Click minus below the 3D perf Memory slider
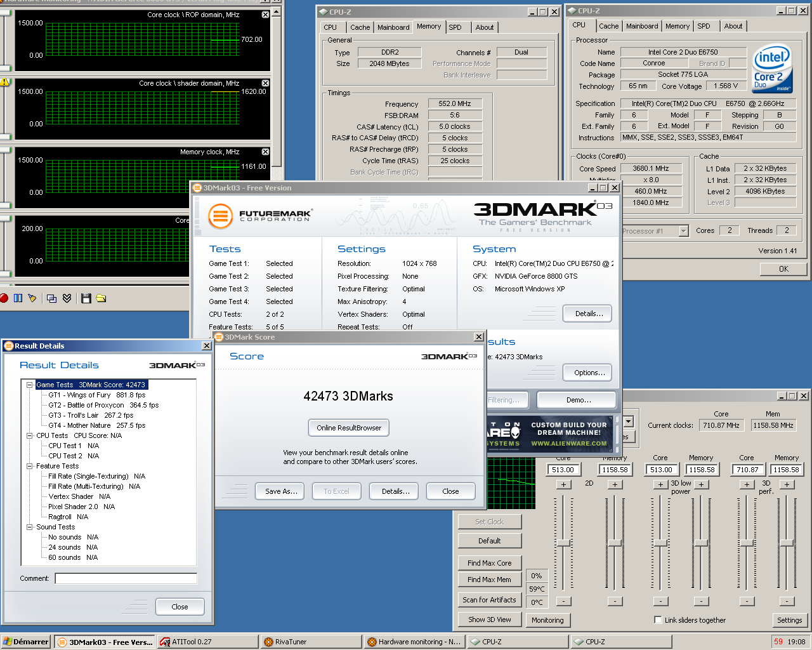The height and width of the screenshot is (650, 812). [787, 601]
